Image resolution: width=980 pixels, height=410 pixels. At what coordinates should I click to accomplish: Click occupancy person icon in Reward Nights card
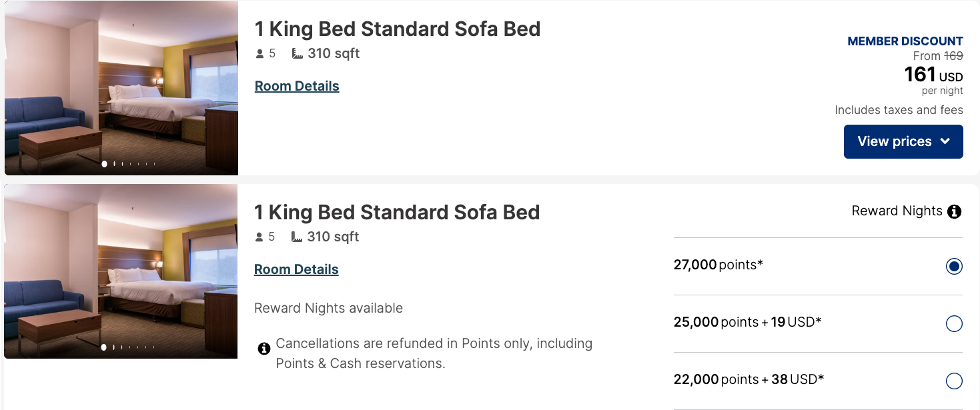(260, 237)
